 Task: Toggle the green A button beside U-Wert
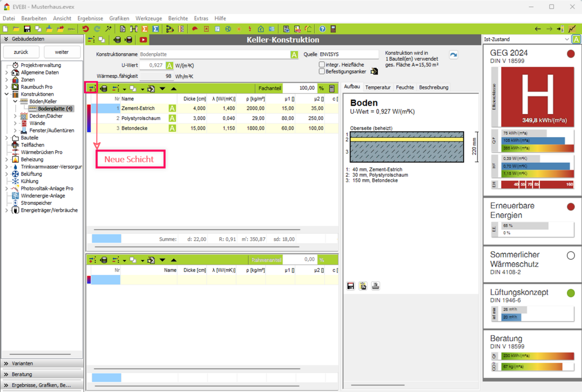click(x=169, y=66)
